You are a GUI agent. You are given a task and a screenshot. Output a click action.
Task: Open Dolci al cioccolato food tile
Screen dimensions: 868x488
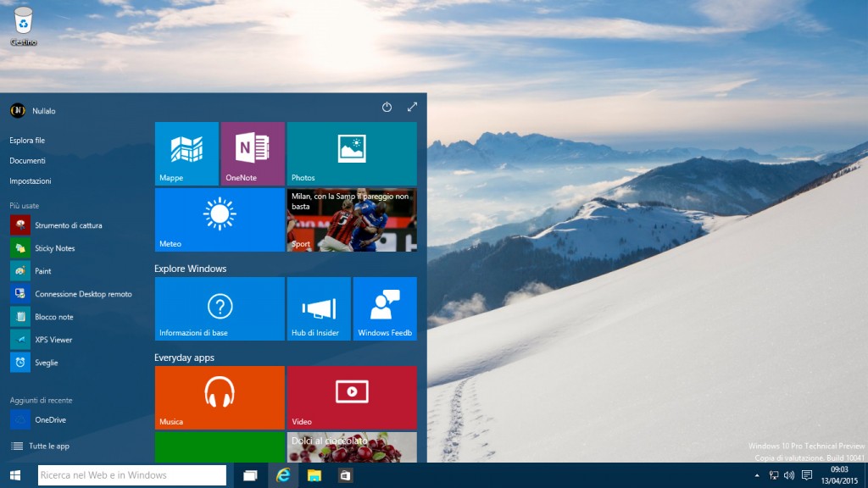352,447
